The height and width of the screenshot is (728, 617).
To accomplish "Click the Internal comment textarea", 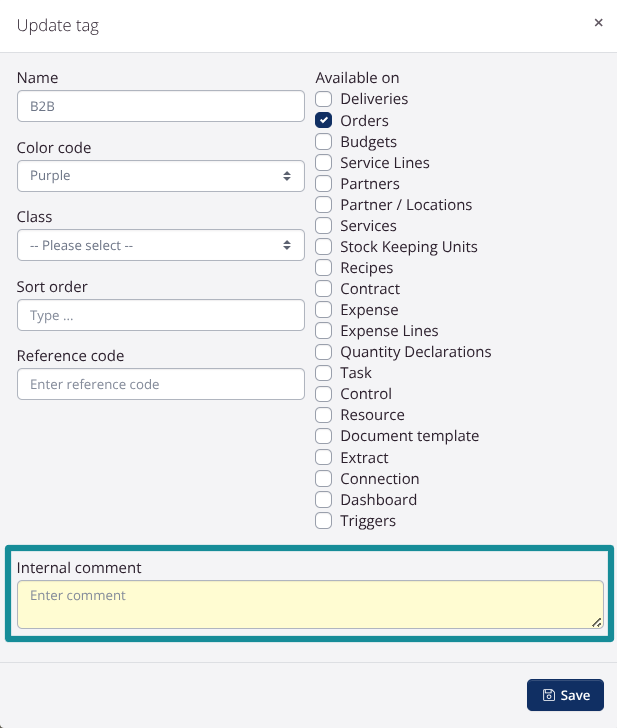I will (310, 604).
